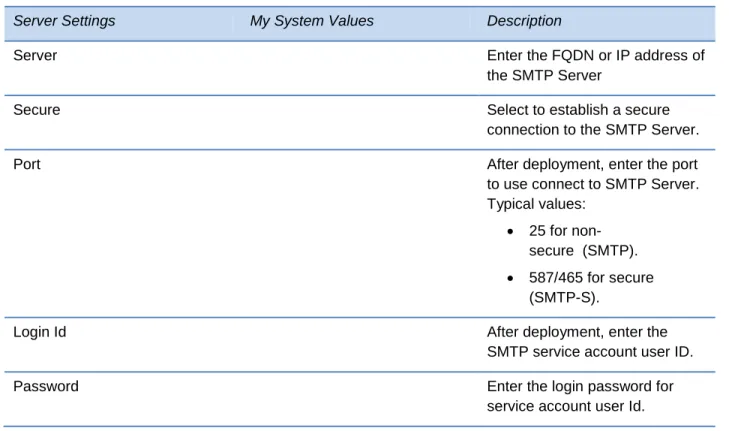729x431 pixels.
Task: Click the 'Description' column header
Action: (x=524, y=21)
